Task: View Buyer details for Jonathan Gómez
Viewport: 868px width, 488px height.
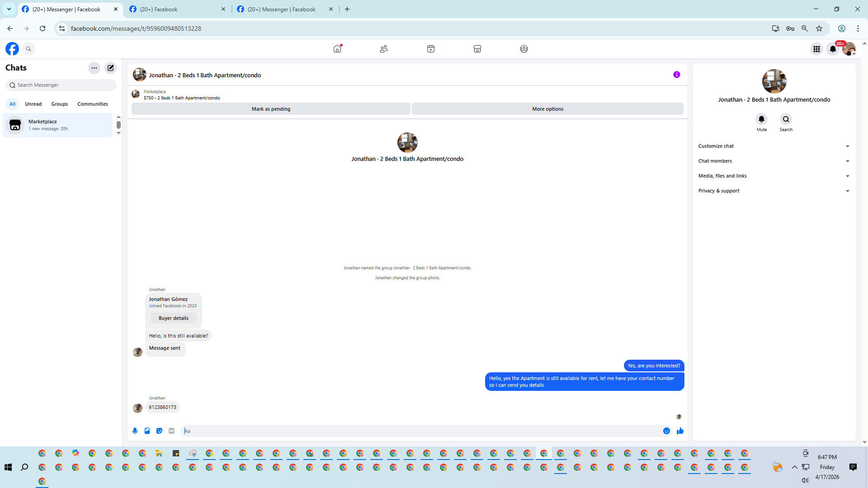Action: click(x=173, y=318)
